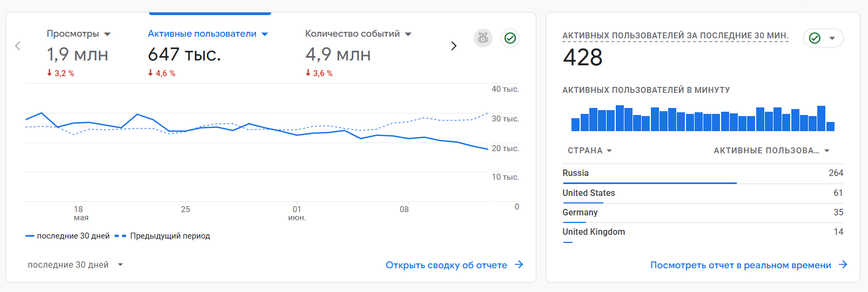
Task: Open the СТРАНА dimension dropdown
Action: 590,151
